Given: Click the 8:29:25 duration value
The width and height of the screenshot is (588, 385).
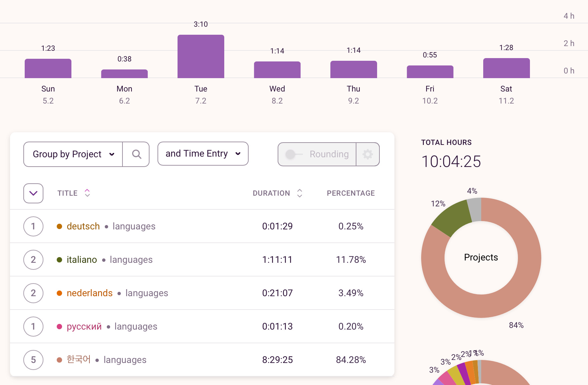Looking at the screenshot, I should (277, 360).
